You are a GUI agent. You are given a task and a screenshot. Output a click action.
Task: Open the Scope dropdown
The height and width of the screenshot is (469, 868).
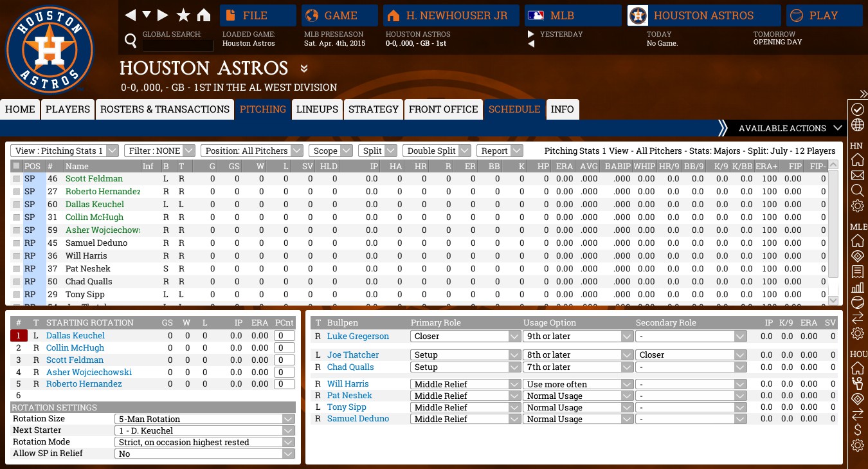[x=330, y=151]
